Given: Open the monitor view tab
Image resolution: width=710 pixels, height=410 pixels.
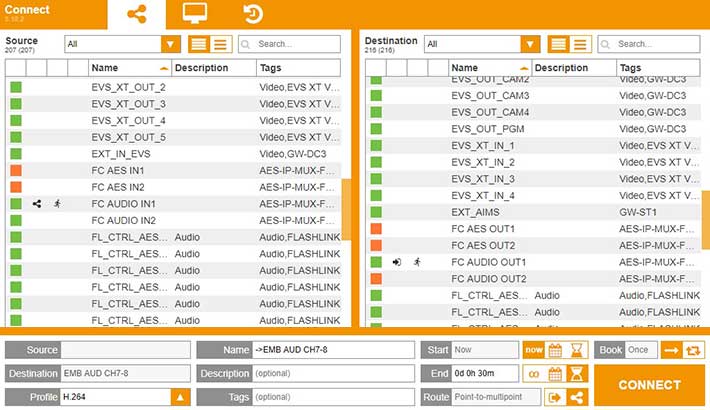Looking at the screenshot, I should click(194, 14).
